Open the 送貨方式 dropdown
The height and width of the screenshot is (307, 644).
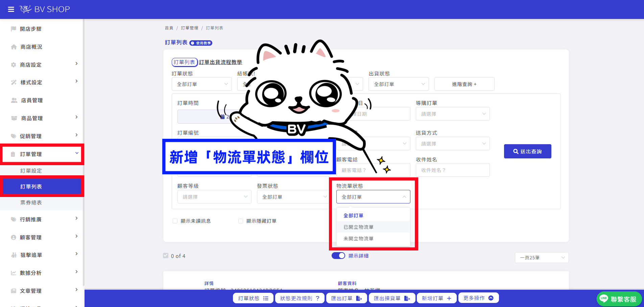453,144
